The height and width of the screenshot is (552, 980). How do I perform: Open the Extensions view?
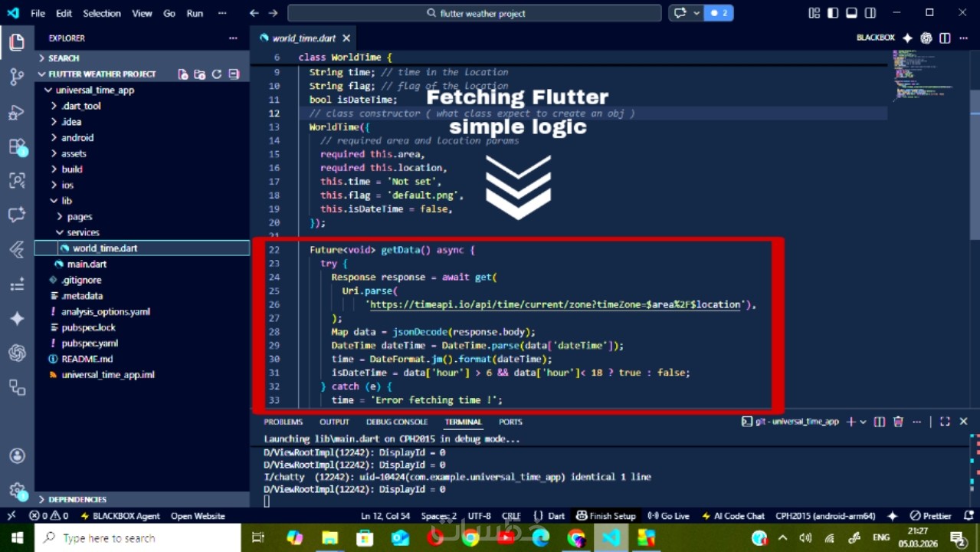point(17,146)
